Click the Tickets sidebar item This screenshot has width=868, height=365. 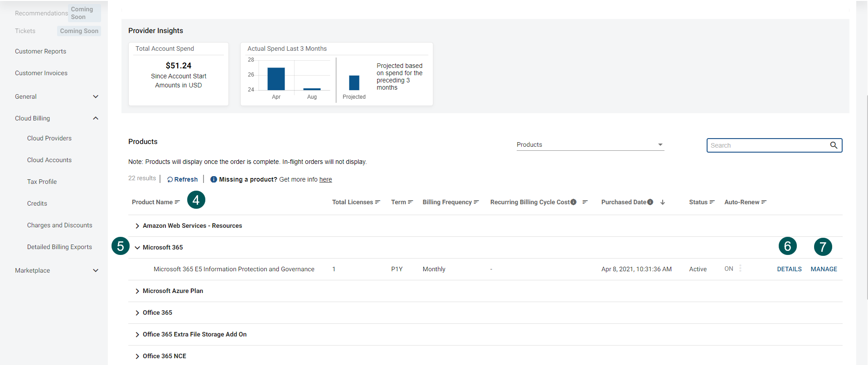pyautogui.click(x=25, y=31)
